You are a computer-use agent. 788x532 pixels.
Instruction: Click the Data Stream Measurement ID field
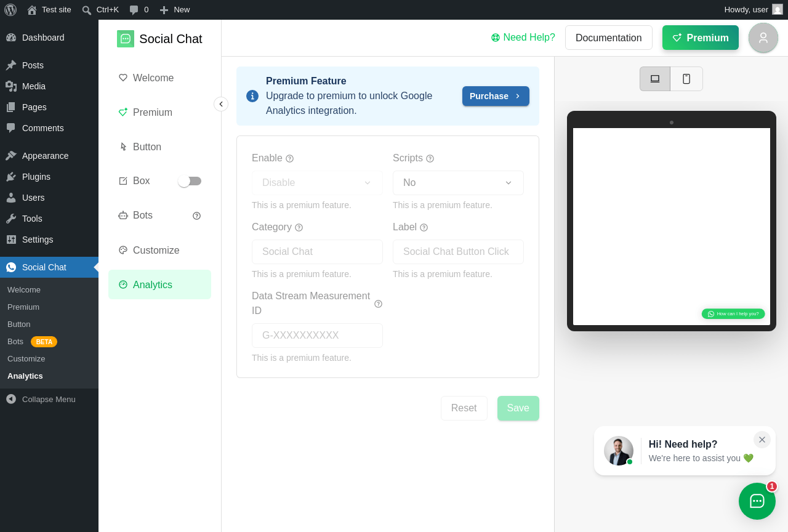(x=317, y=336)
